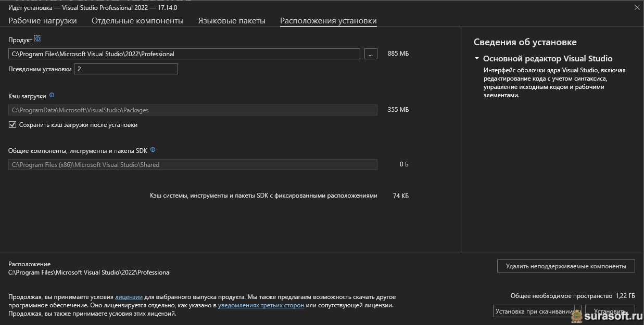Screen dimensions: 644x325
Task: Close the installer window
Action: click(637, 7)
